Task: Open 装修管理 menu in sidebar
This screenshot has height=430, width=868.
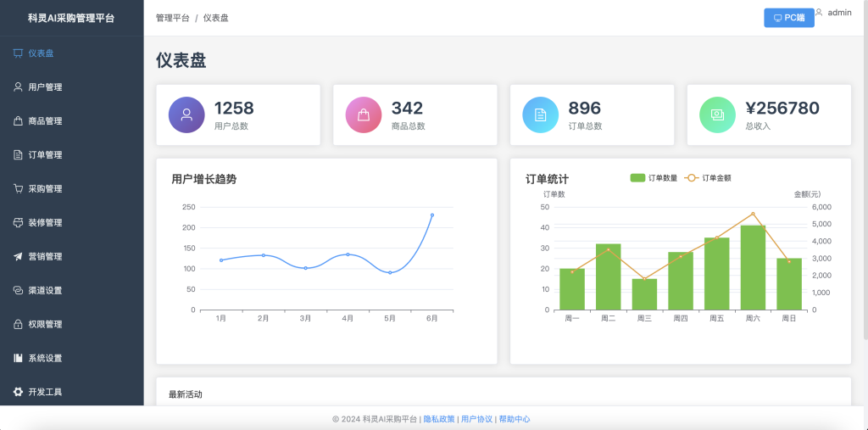Action: [45, 223]
